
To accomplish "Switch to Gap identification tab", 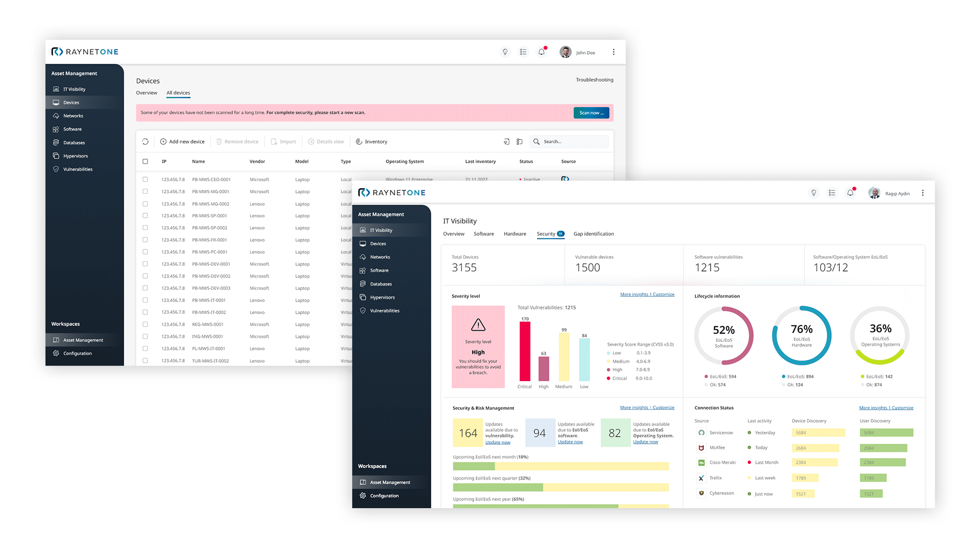I will click(x=594, y=234).
